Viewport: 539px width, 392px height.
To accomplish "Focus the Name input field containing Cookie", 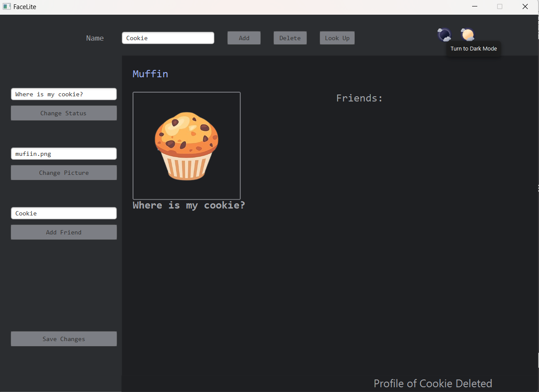I will coord(168,38).
